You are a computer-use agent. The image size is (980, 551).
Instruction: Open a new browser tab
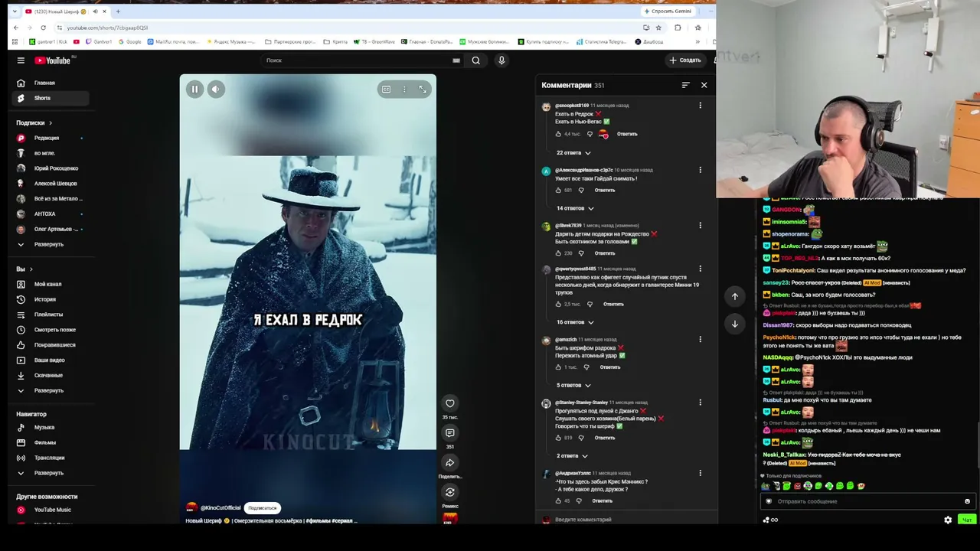point(118,11)
